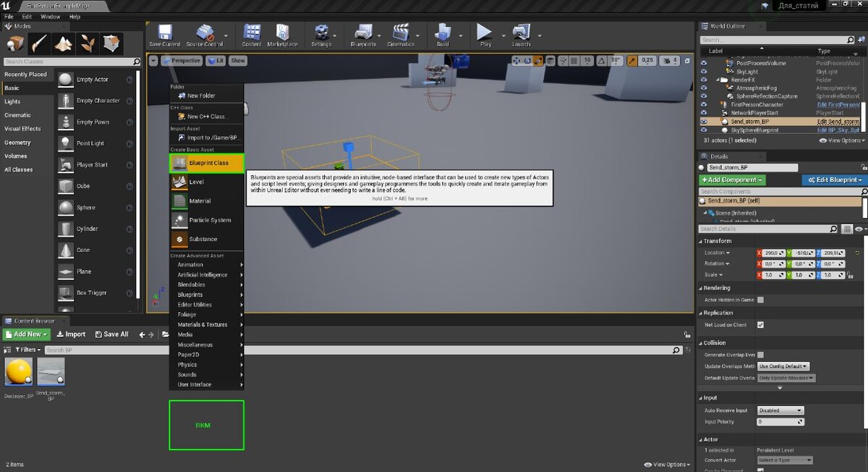Open the Window menu

tap(50, 16)
